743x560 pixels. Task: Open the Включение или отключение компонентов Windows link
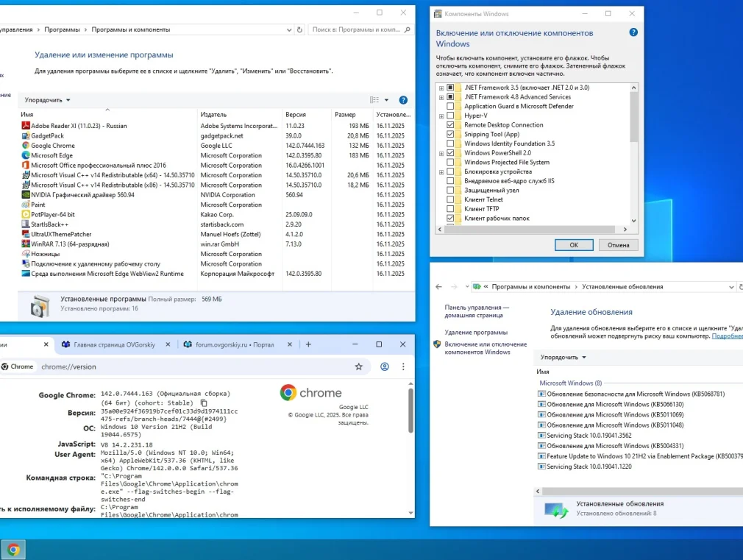point(486,348)
